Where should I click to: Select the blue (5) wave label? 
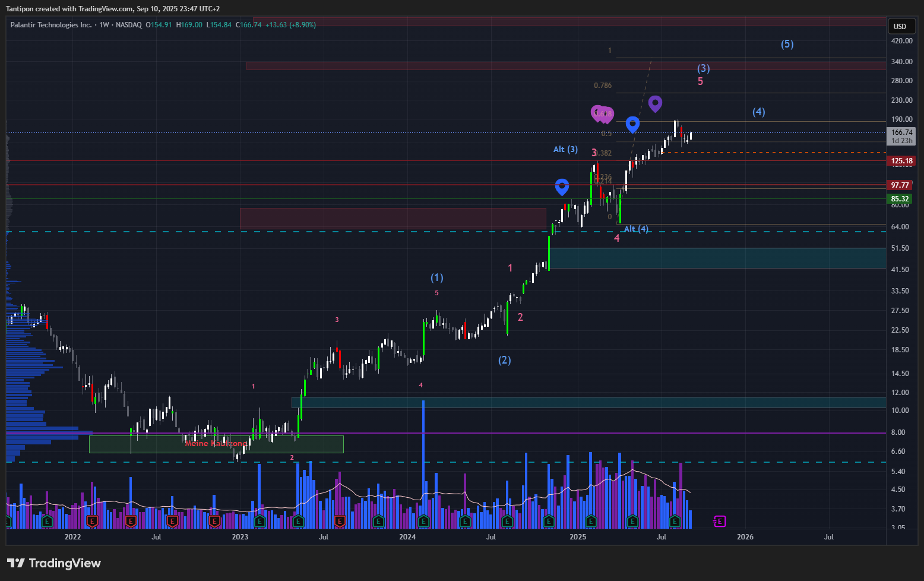[787, 44]
